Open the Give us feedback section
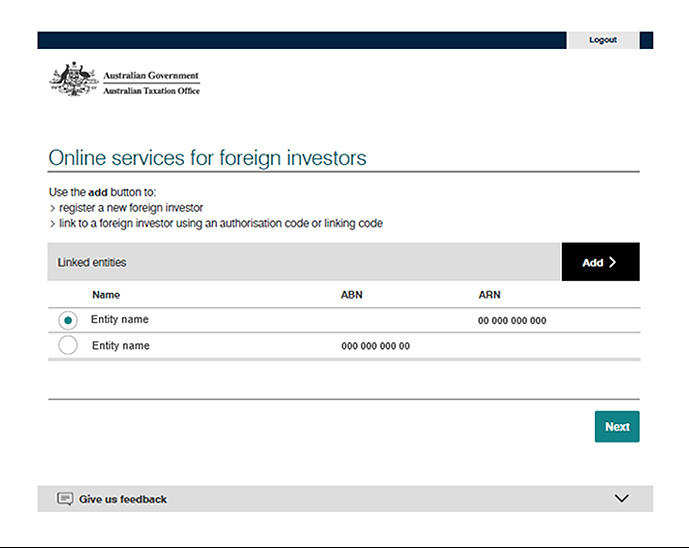 point(123,499)
